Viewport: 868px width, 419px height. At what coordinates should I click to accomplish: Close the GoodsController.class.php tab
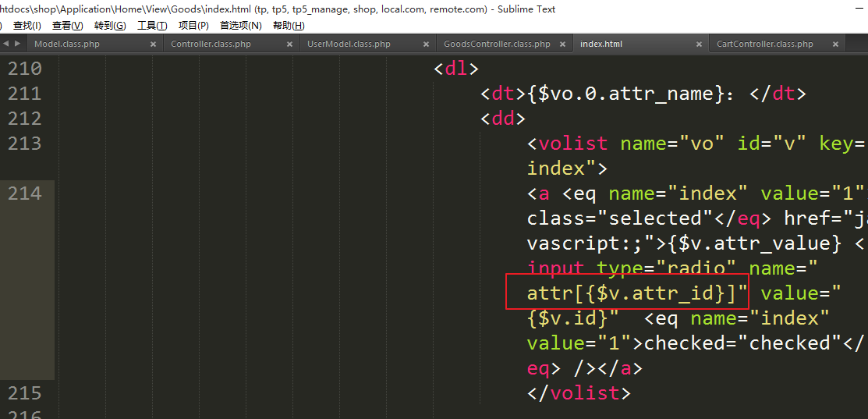coord(563,44)
